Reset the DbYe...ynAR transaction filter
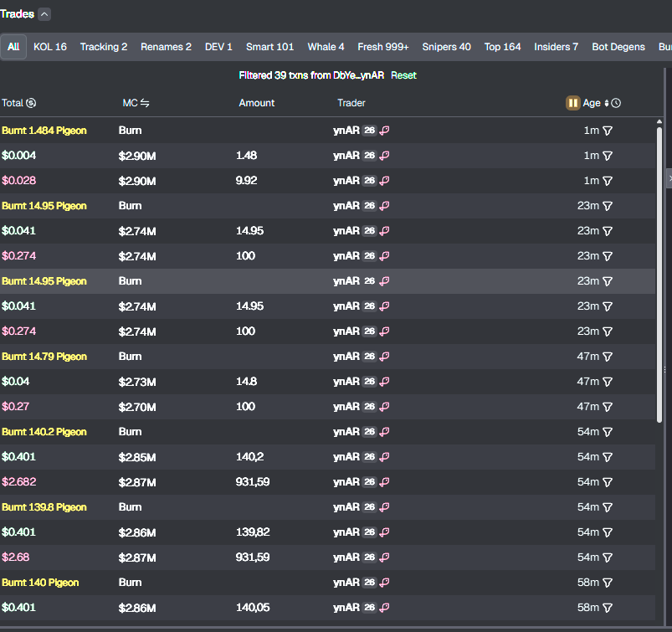Image resolution: width=672 pixels, height=632 pixels. (403, 75)
